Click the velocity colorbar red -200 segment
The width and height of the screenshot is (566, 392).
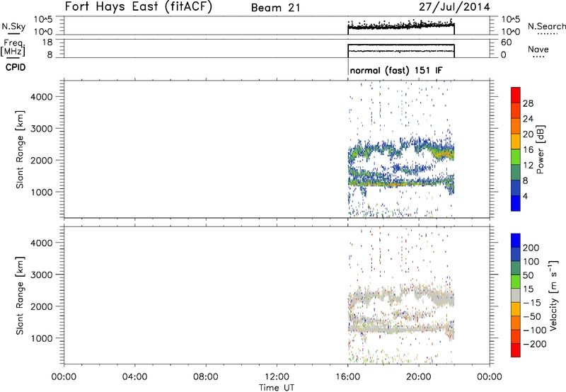point(516,350)
